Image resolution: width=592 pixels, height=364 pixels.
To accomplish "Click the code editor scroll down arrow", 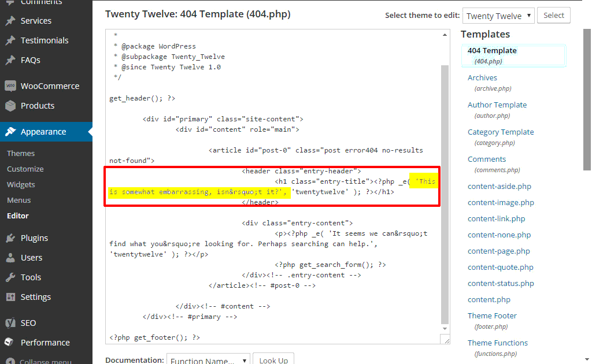I will pyautogui.click(x=445, y=329).
